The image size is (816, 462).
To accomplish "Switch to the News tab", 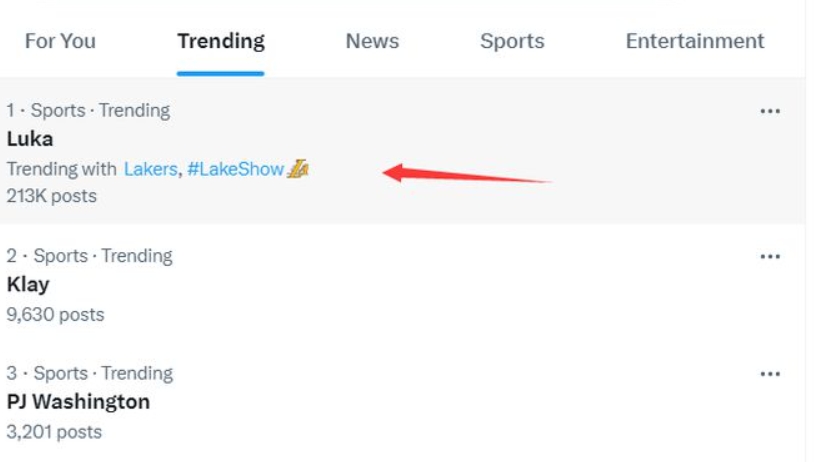I will point(372,41).
